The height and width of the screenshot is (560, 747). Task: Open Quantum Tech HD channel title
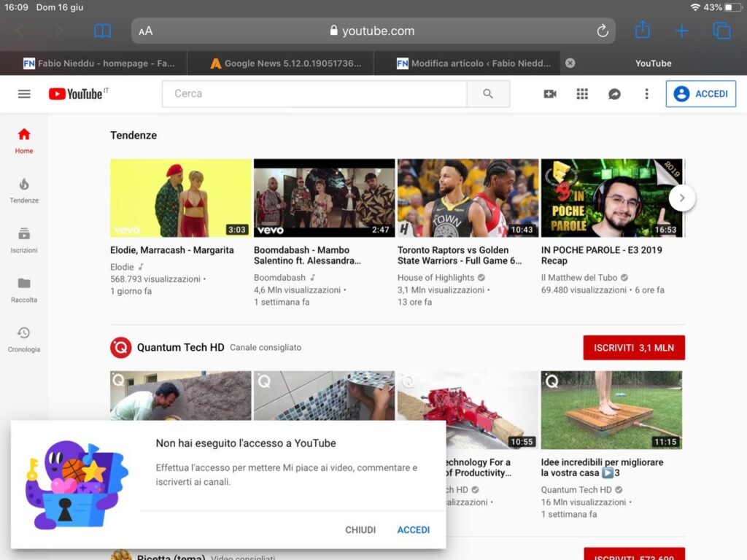coord(181,348)
